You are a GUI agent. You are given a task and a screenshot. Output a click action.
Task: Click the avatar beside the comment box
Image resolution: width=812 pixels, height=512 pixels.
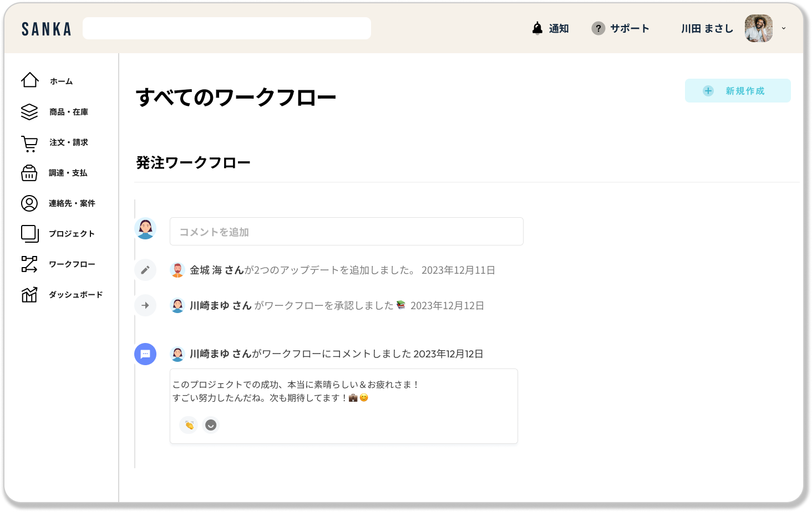(145, 228)
